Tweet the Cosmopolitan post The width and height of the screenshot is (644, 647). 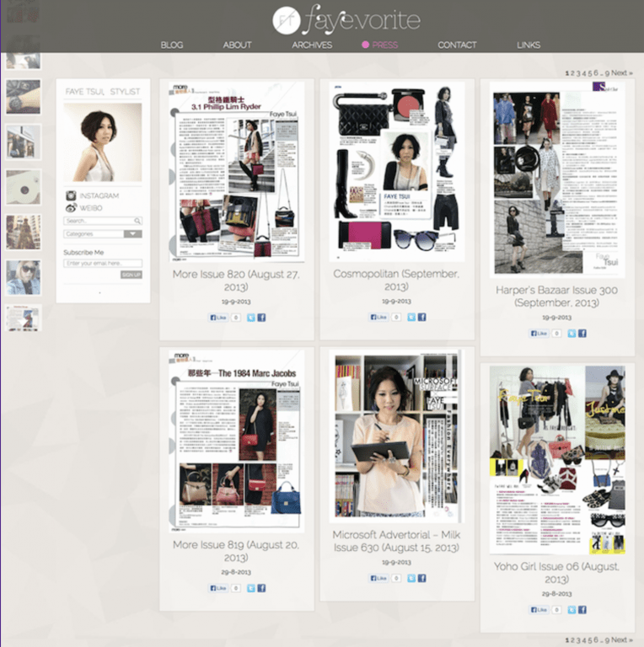pyautogui.click(x=411, y=317)
